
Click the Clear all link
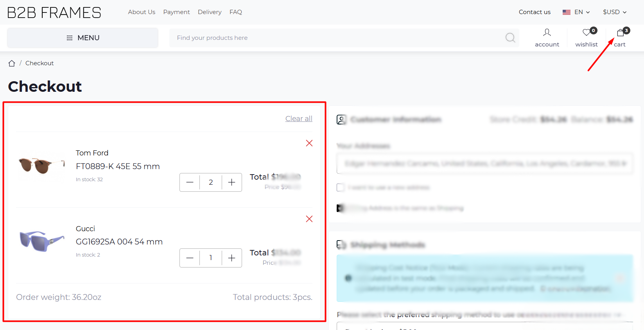(x=299, y=119)
